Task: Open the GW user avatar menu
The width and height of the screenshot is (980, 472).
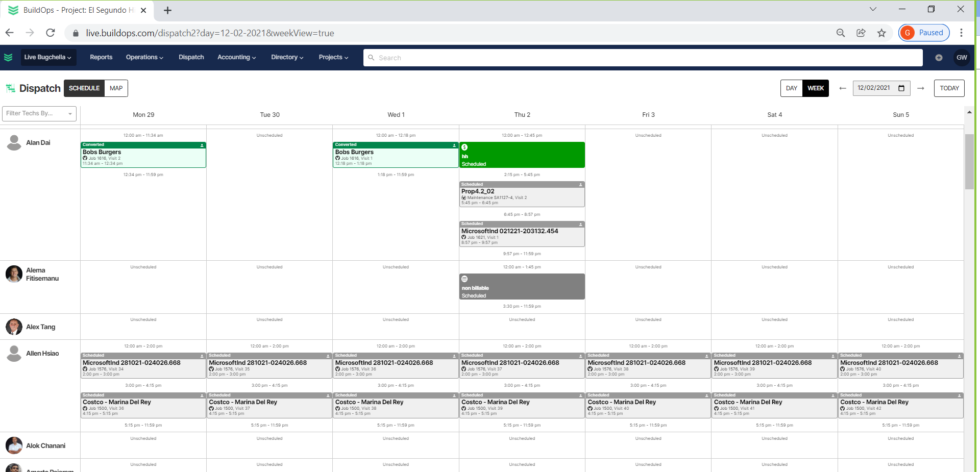Action: click(962, 58)
